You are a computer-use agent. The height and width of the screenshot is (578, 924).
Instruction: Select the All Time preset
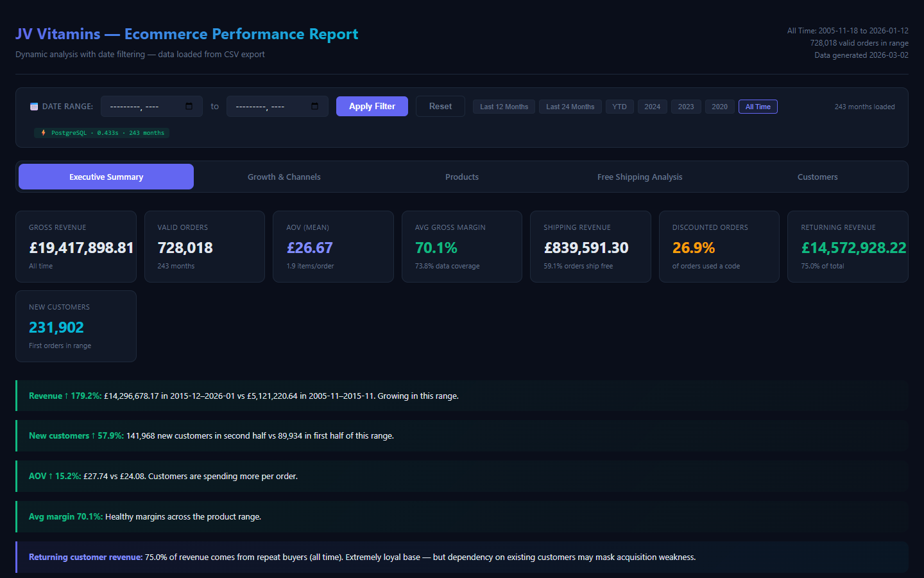[758, 107]
